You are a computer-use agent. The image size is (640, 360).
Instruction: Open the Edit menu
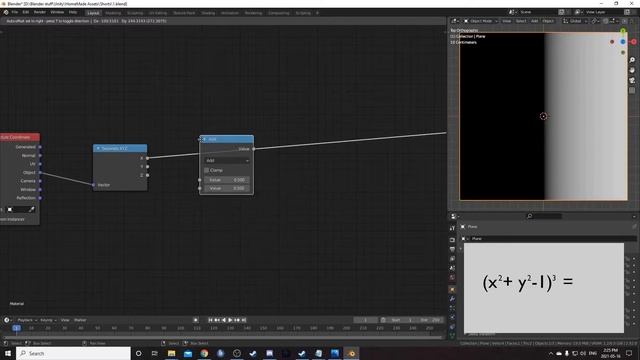click(x=26, y=12)
